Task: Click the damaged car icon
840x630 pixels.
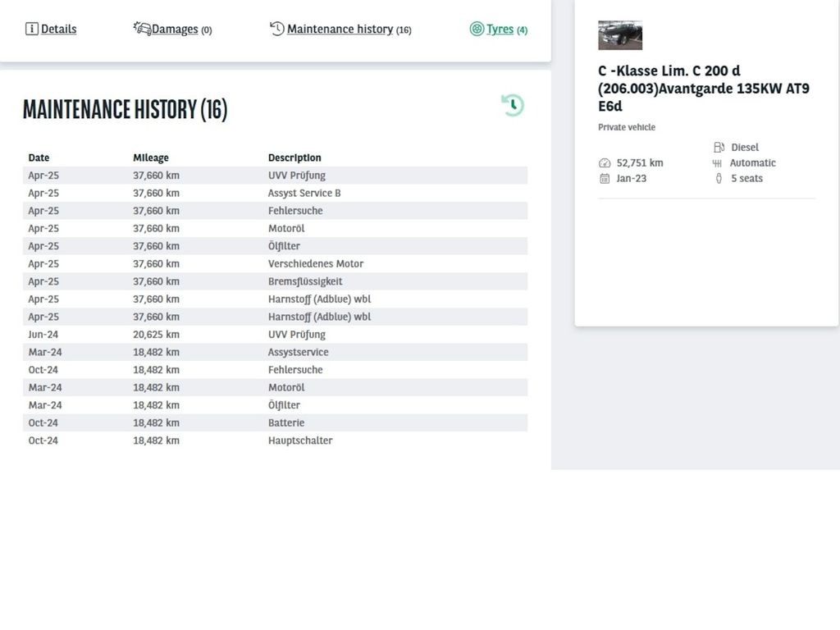Action: pyautogui.click(x=142, y=29)
